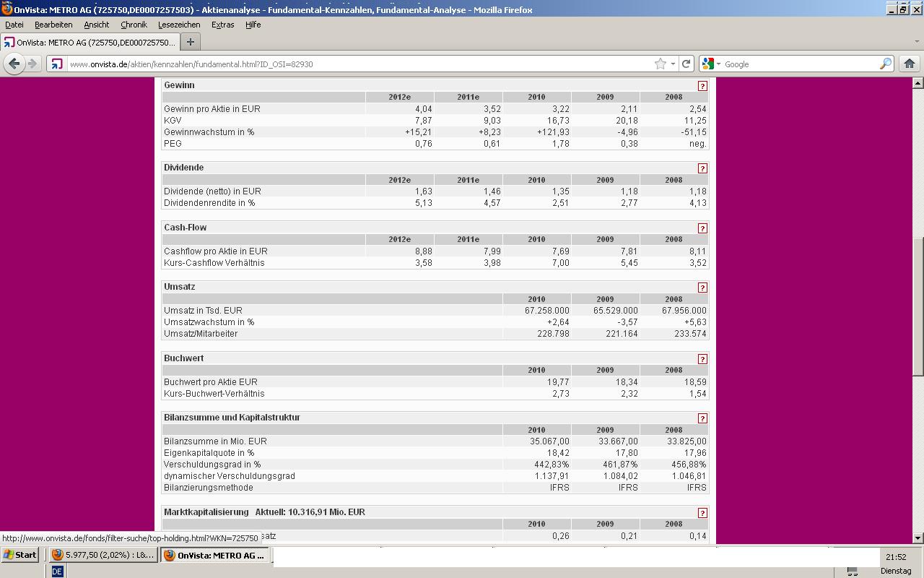Select the 2012e Gewinn value 4,04
The height and width of the screenshot is (578, 924).
(x=423, y=109)
